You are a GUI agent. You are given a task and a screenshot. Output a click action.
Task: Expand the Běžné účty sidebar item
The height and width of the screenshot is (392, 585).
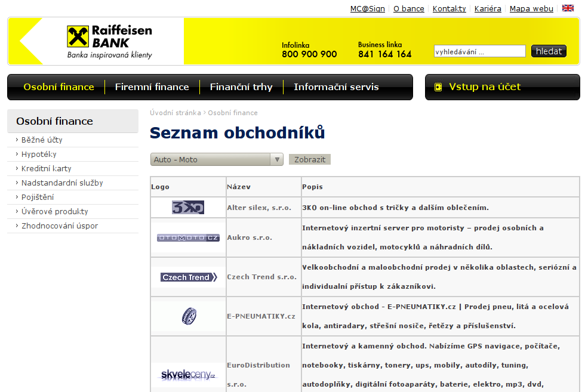click(x=42, y=140)
